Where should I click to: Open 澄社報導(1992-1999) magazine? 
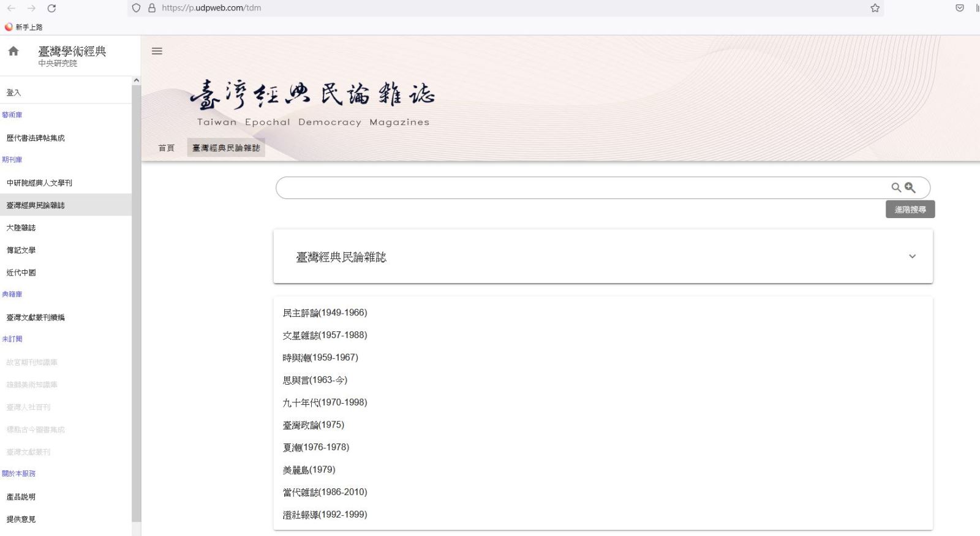(x=325, y=515)
